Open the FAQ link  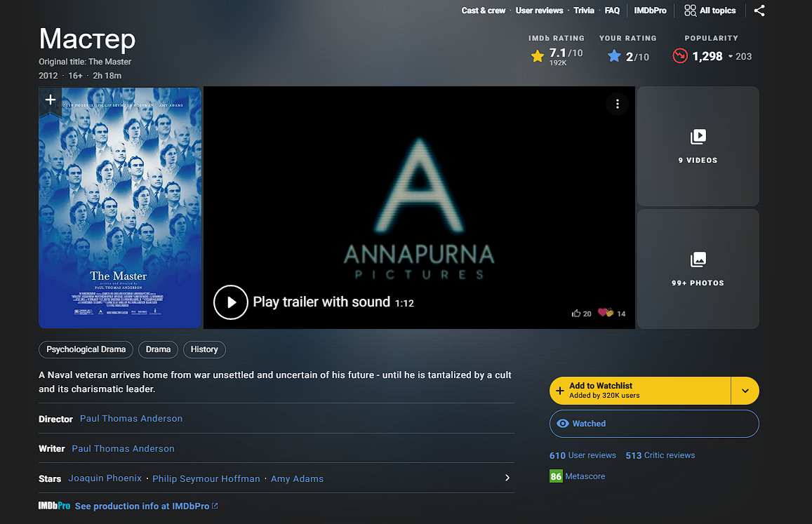pos(612,11)
